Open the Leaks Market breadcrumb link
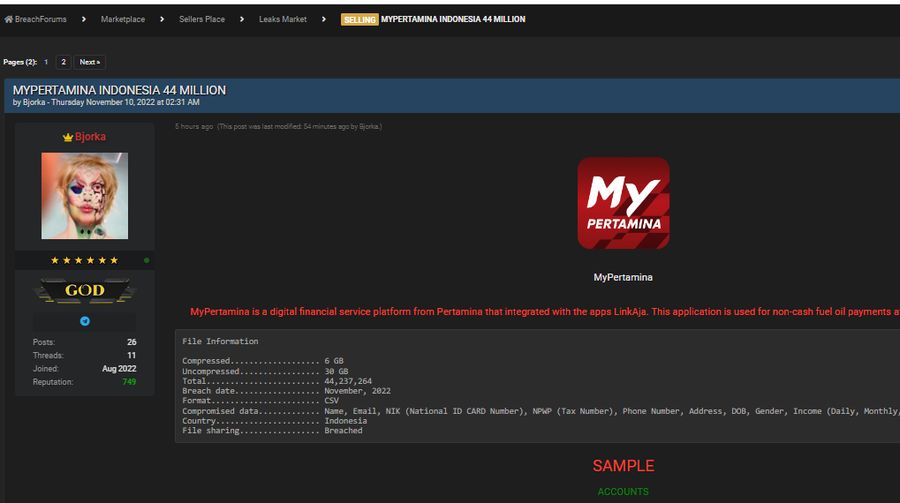Screen dimensions: 900x503 [282, 20]
